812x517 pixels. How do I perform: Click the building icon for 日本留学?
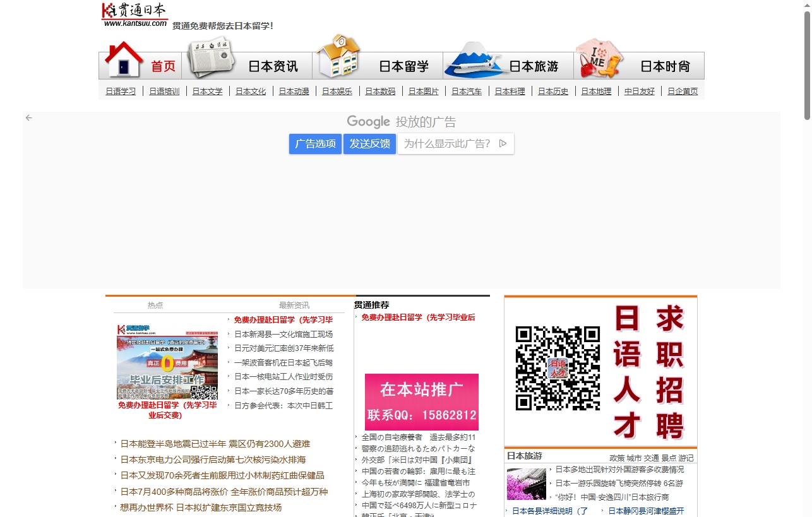(338, 56)
